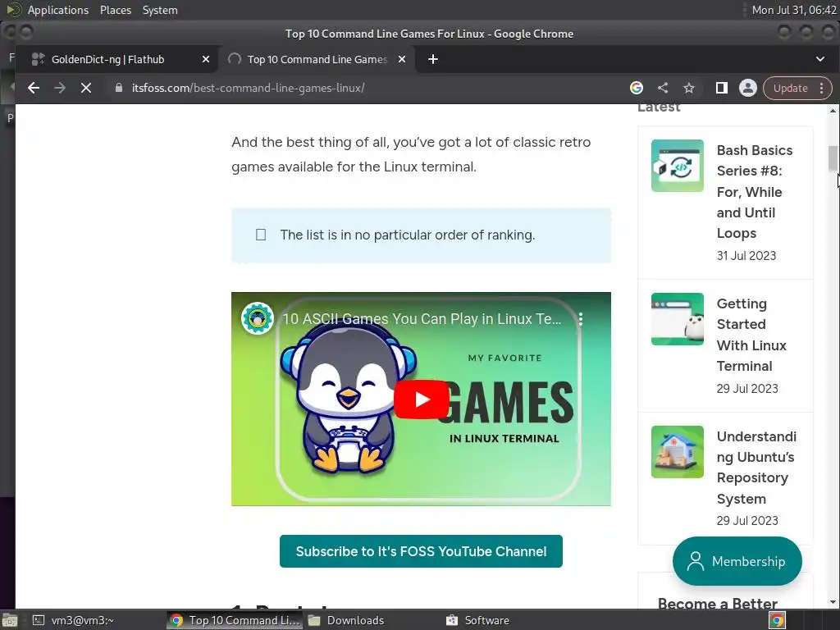
Task: Click the scrollbar up arrow
Action: pos(833,111)
